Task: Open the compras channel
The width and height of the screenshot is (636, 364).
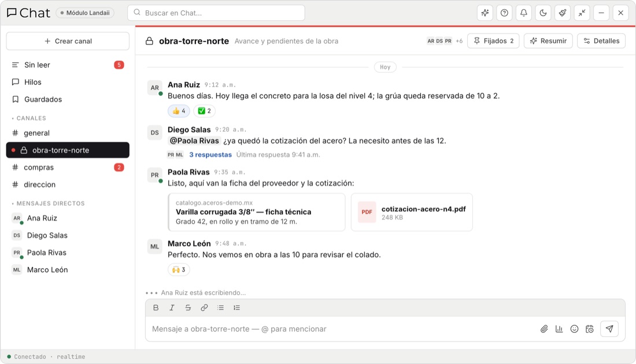Action: pos(68,168)
